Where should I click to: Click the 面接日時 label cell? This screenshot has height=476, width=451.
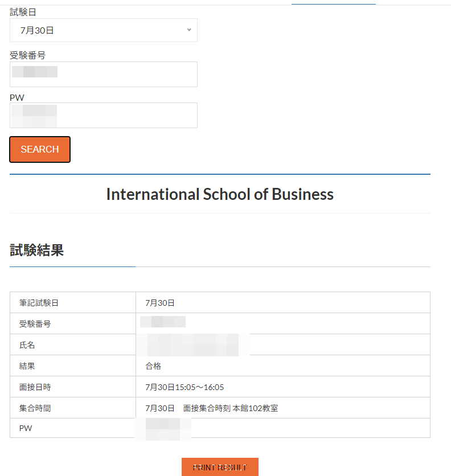coord(35,387)
